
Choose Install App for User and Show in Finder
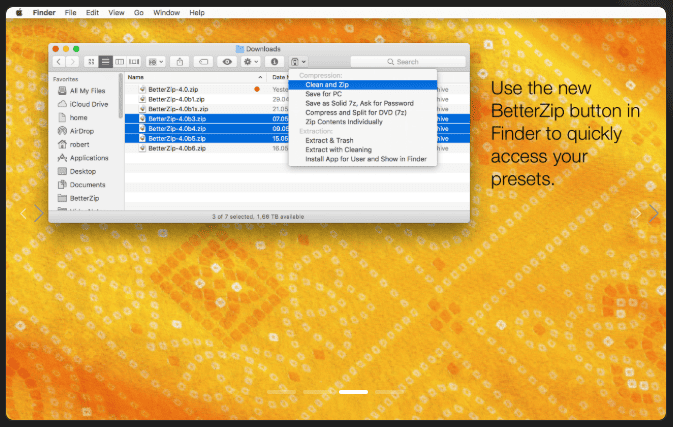point(363,159)
